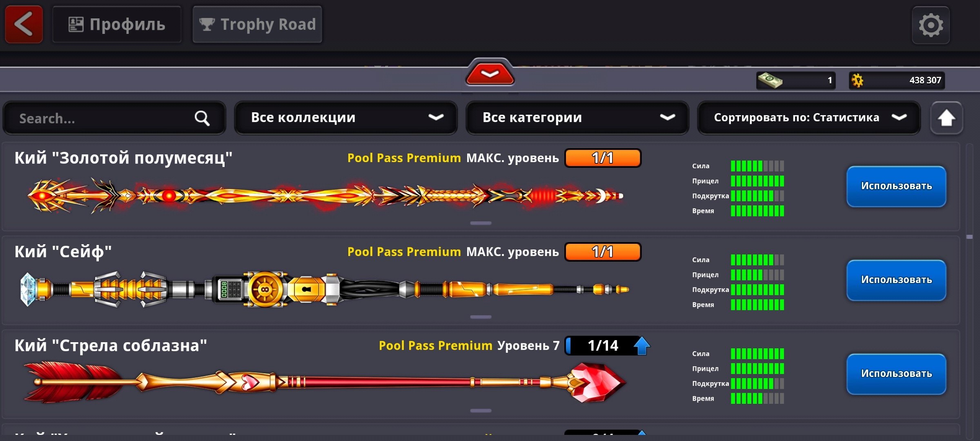Click the cash banknotes balance icon
The width and height of the screenshot is (980, 441).
(x=770, y=80)
